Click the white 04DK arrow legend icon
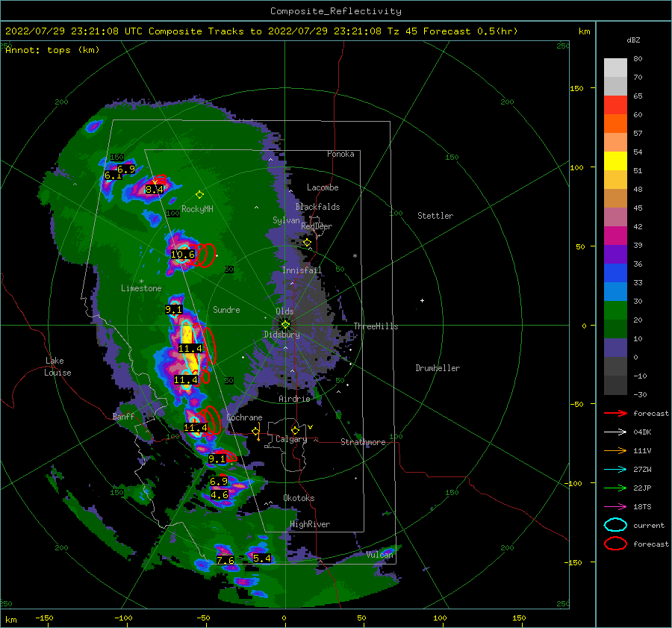The image size is (672, 628). point(615,432)
